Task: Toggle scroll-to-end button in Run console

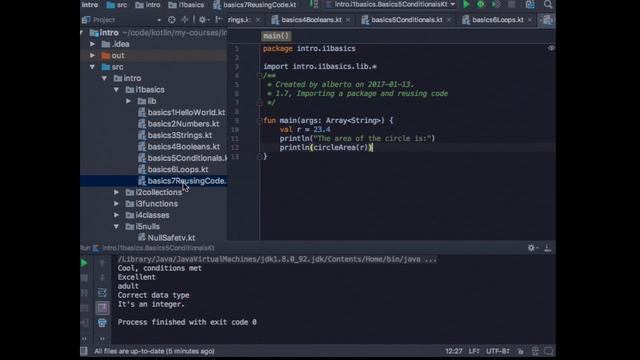Action: coord(102,308)
